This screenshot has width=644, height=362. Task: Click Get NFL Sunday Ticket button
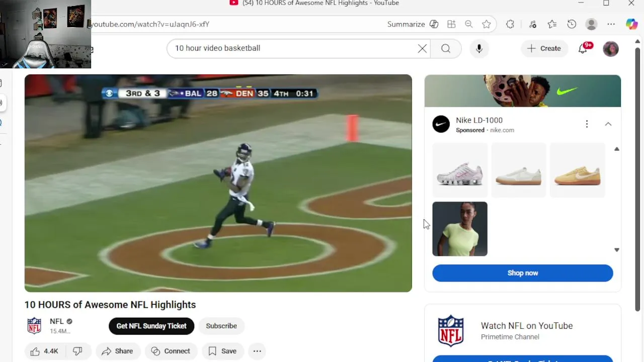(151, 326)
